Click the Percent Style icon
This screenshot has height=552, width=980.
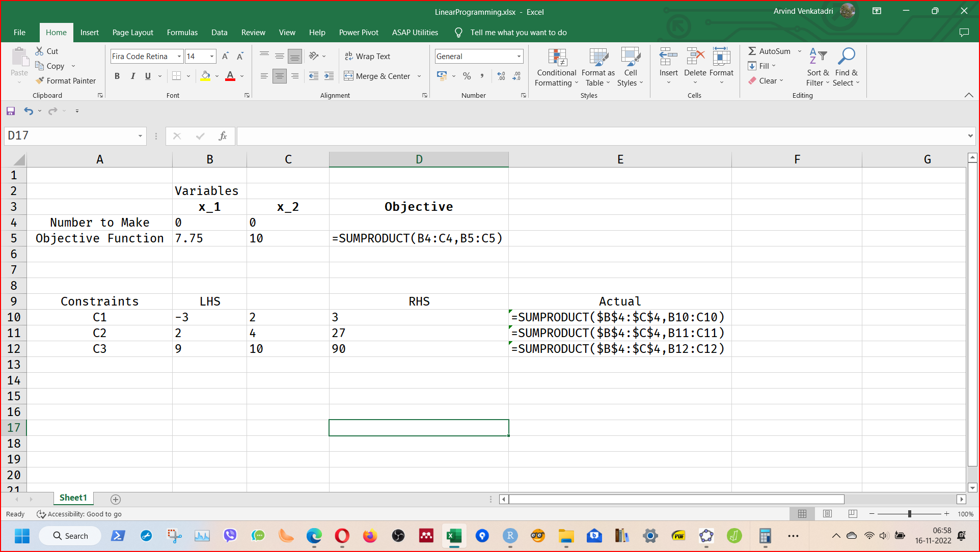point(467,76)
